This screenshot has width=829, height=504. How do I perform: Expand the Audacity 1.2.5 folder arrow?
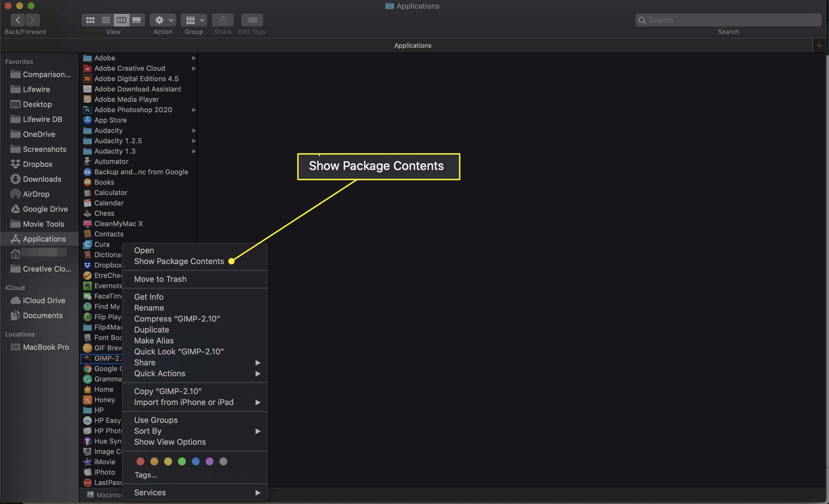coord(193,141)
